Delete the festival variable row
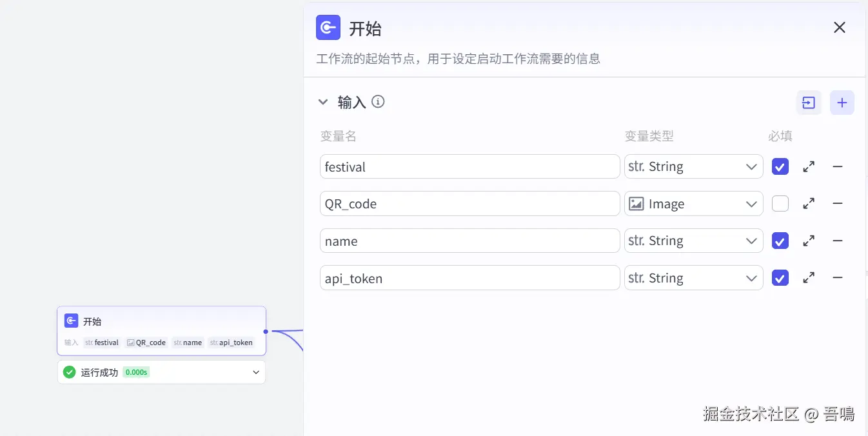The image size is (868, 436). point(838,166)
